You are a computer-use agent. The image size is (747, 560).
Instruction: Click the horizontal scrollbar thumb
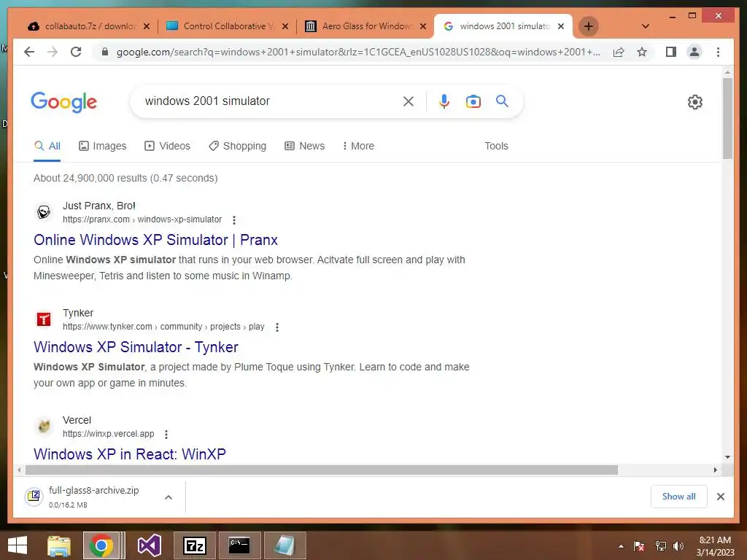(x=322, y=470)
